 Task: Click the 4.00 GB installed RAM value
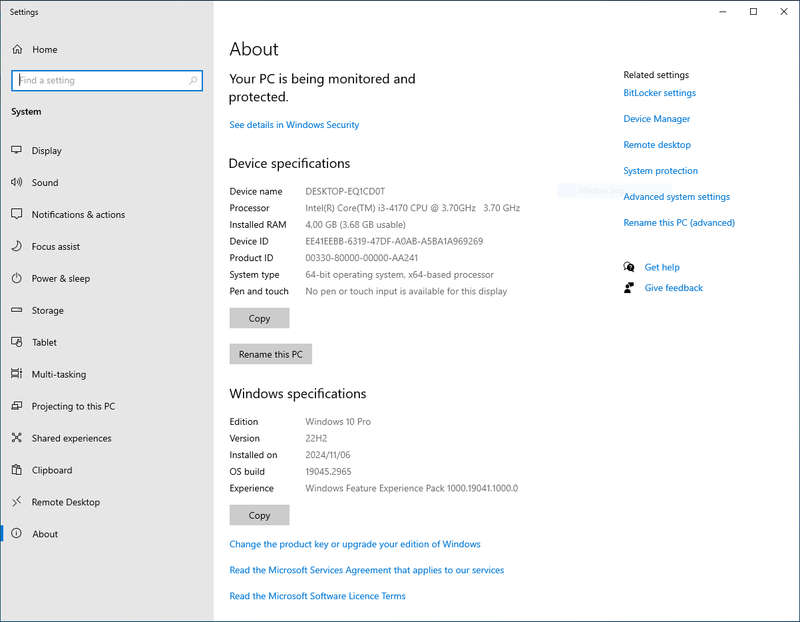tap(355, 225)
